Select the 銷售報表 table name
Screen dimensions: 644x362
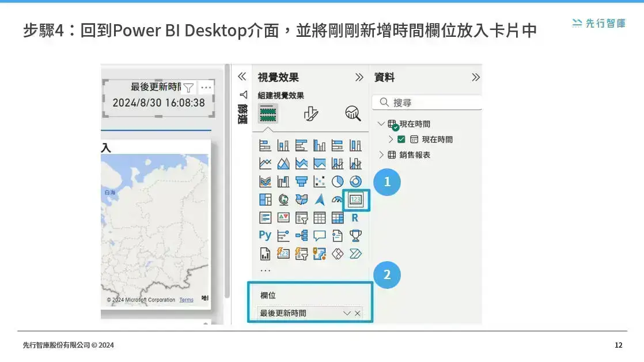point(415,155)
